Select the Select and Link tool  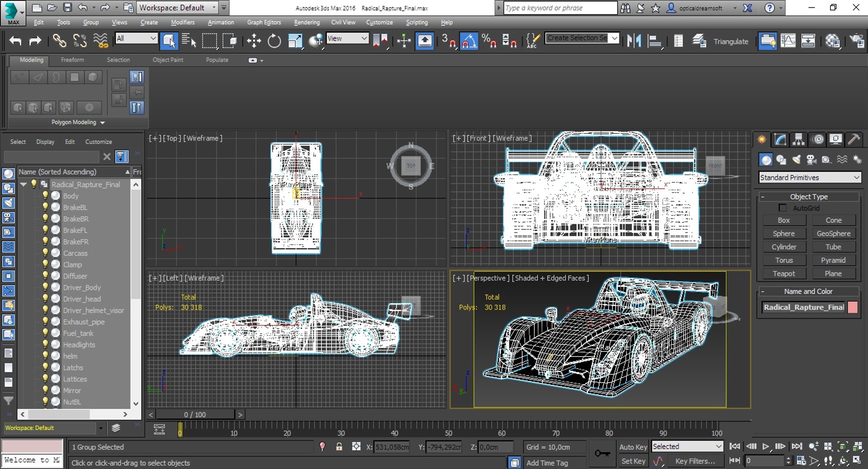[59, 41]
